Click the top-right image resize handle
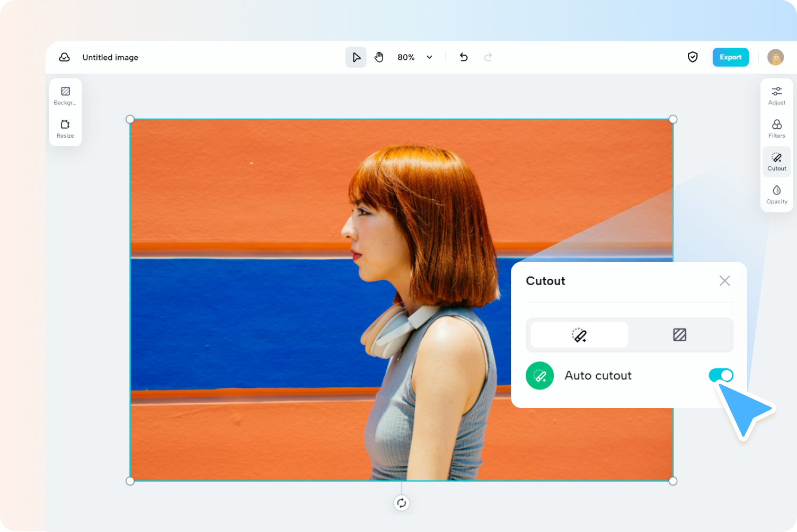 pyautogui.click(x=673, y=119)
